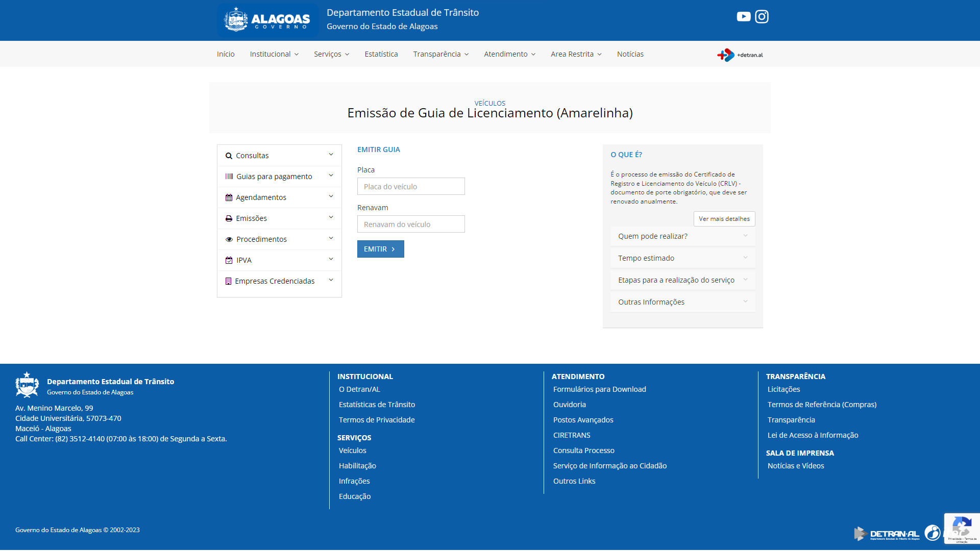The image size is (980, 551).
Task: Open the Veículos footer link
Action: click(x=352, y=450)
